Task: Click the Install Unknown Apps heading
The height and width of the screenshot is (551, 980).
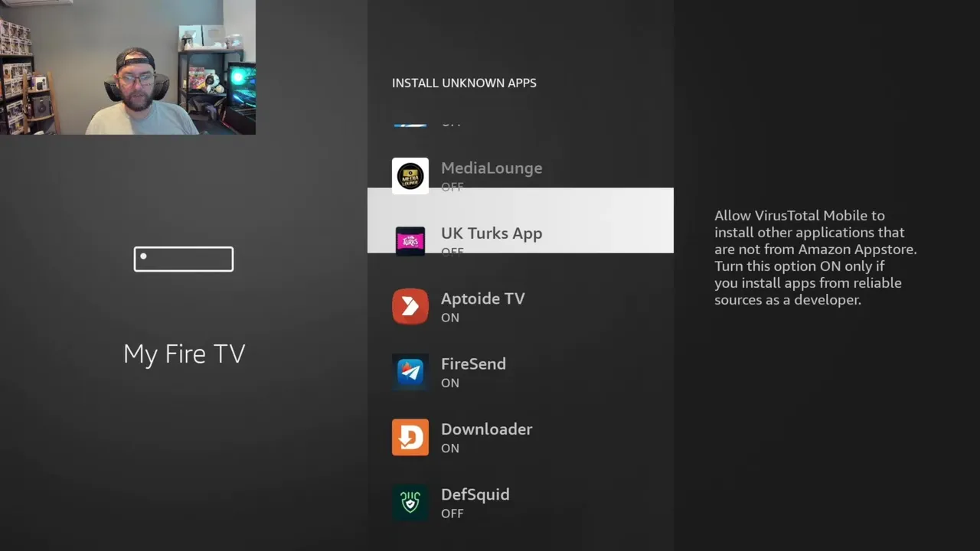Action: (464, 83)
